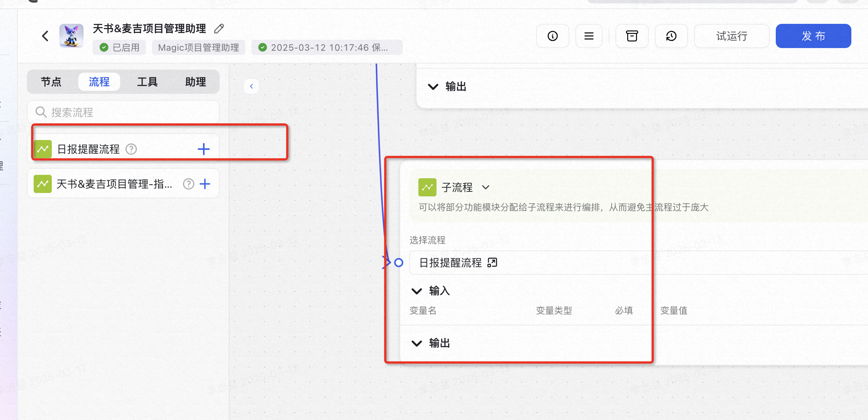Collapse the upper node 输出 section
868x420 pixels.
click(433, 87)
